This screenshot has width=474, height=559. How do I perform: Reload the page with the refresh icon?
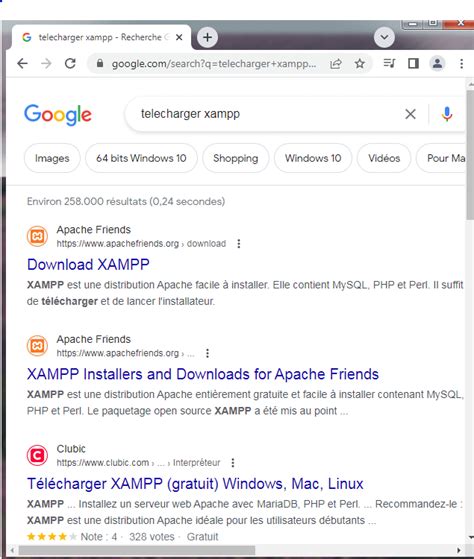(x=70, y=63)
